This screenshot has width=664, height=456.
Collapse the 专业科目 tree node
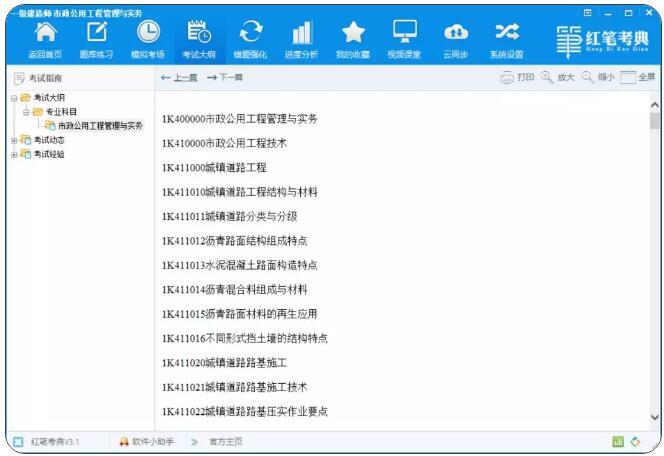coord(26,112)
